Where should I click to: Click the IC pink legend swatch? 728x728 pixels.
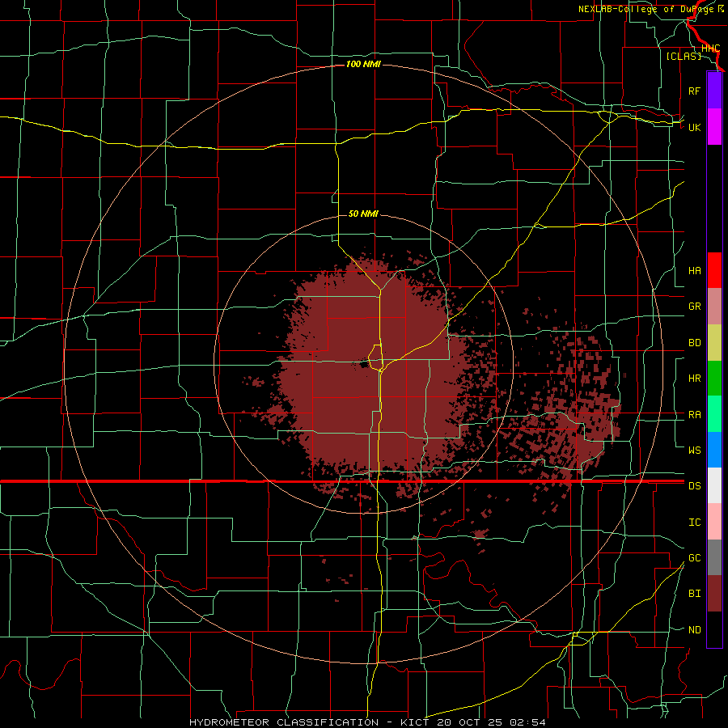[x=714, y=522]
